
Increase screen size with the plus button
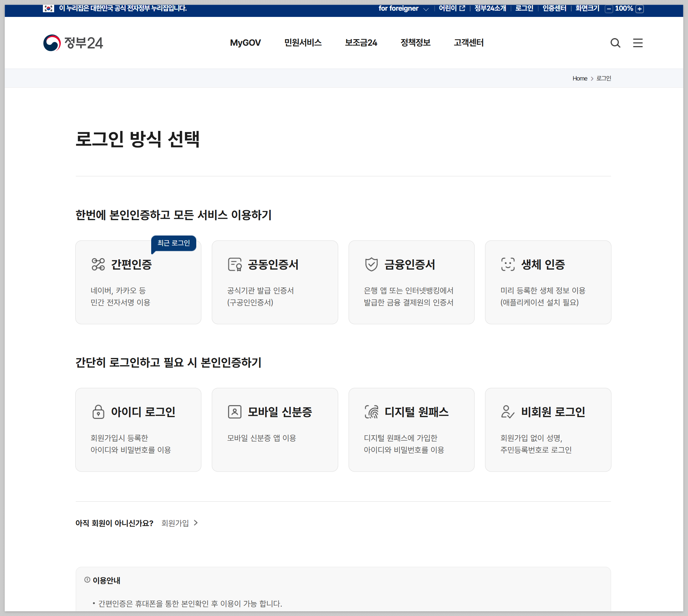[639, 9]
